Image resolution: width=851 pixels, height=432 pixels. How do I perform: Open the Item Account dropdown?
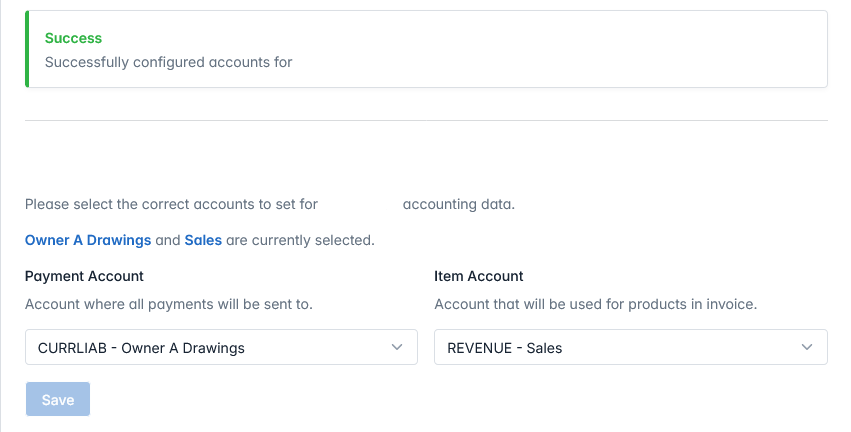[x=630, y=348]
